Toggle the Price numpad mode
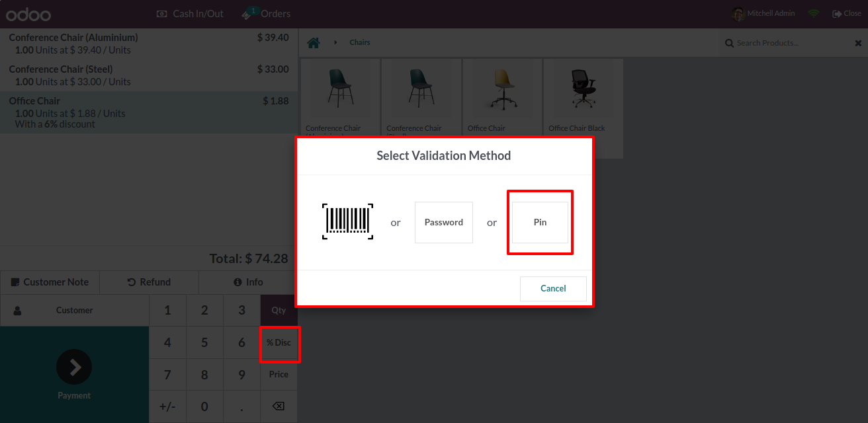 point(279,374)
